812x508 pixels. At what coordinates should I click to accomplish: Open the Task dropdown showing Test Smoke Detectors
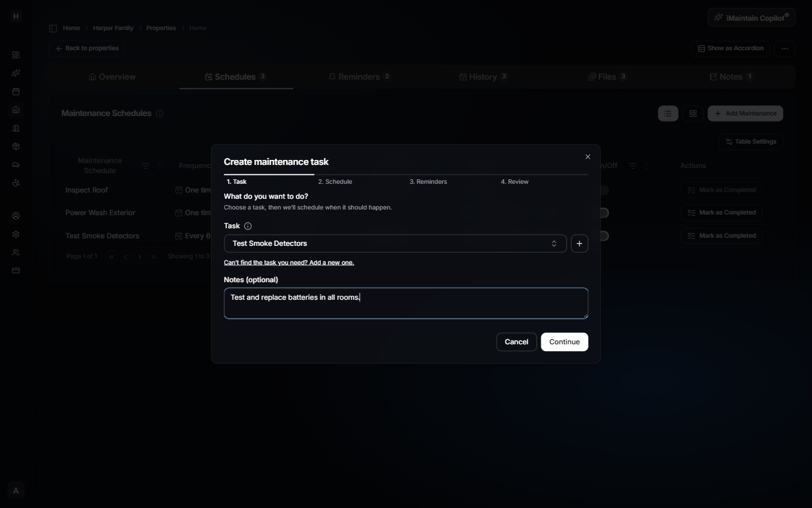[395, 243]
